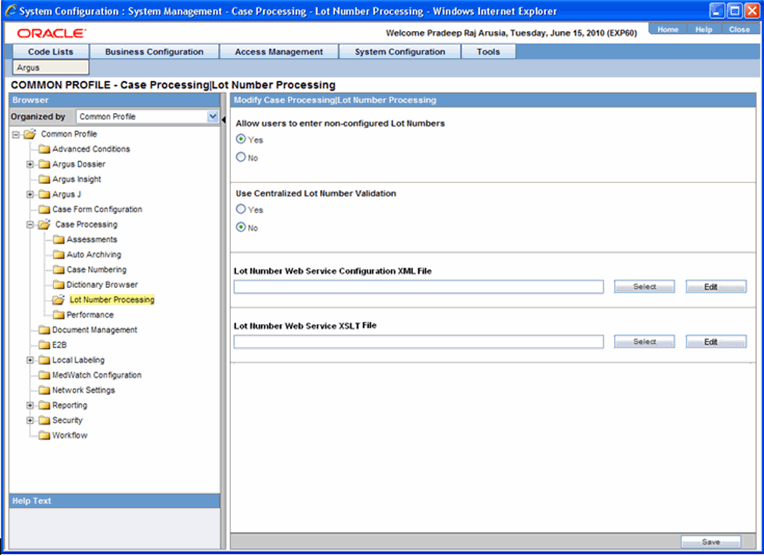Open the Business Configuration tab
764x556 pixels.
coord(154,52)
